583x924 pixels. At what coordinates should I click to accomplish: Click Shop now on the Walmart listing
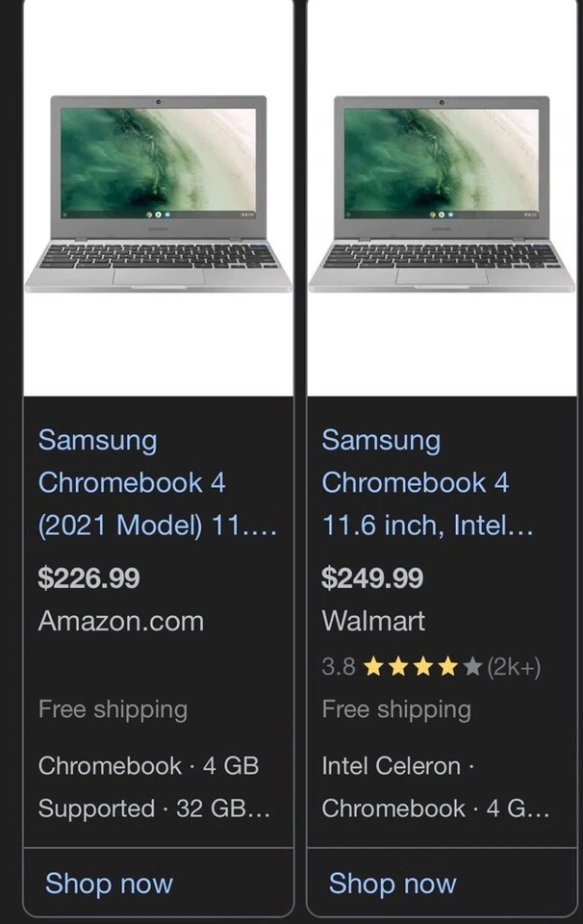(392, 883)
